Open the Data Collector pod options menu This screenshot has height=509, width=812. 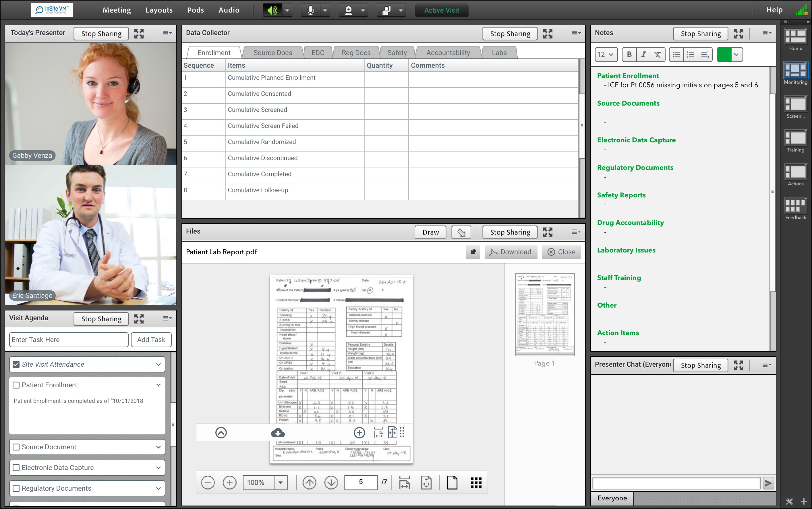[576, 33]
